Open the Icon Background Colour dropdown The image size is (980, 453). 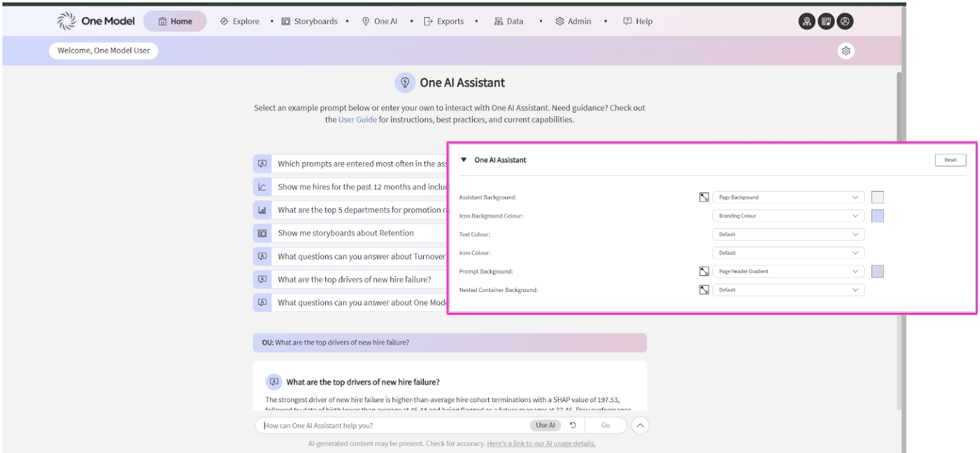pyautogui.click(x=788, y=215)
